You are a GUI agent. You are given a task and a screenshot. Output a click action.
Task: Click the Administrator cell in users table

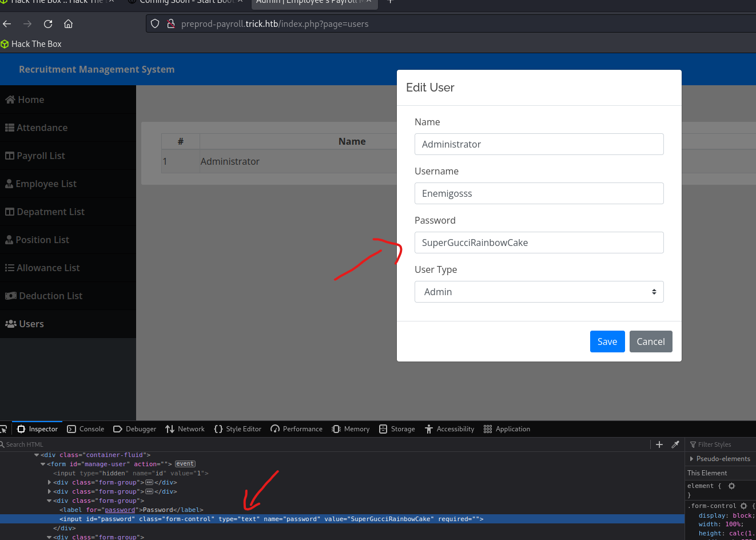pyautogui.click(x=230, y=161)
